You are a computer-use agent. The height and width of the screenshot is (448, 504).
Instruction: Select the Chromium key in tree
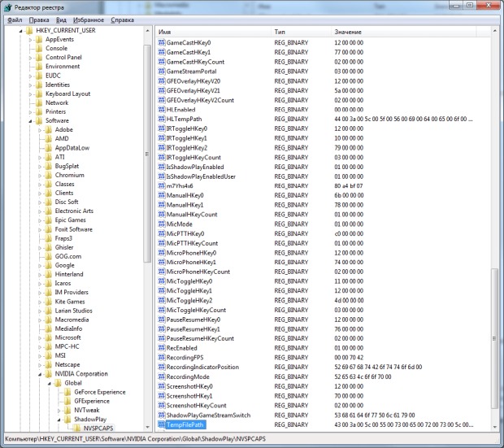pos(69,175)
